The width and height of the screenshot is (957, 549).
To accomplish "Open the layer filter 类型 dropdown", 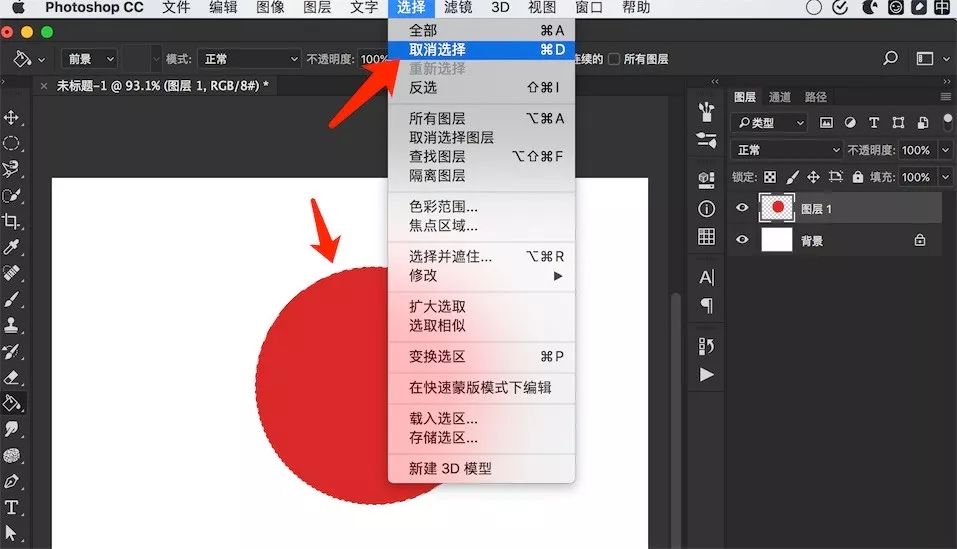I will point(770,123).
